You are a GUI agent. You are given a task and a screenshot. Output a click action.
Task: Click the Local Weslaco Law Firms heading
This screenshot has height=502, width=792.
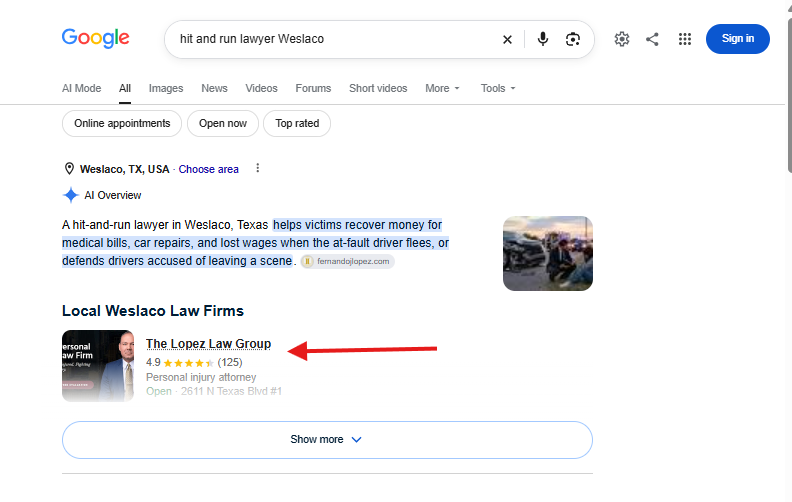(x=153, y=311)
